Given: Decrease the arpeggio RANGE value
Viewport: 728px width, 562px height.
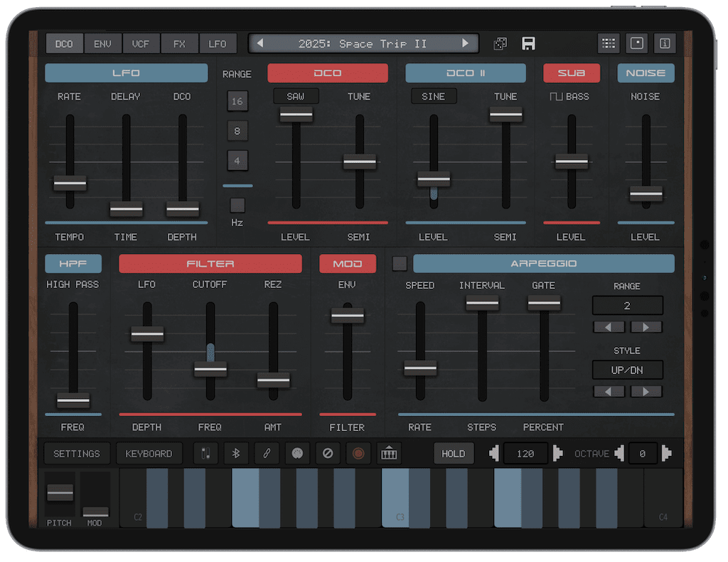Looking at the screenshot, I should coord(609,327).
